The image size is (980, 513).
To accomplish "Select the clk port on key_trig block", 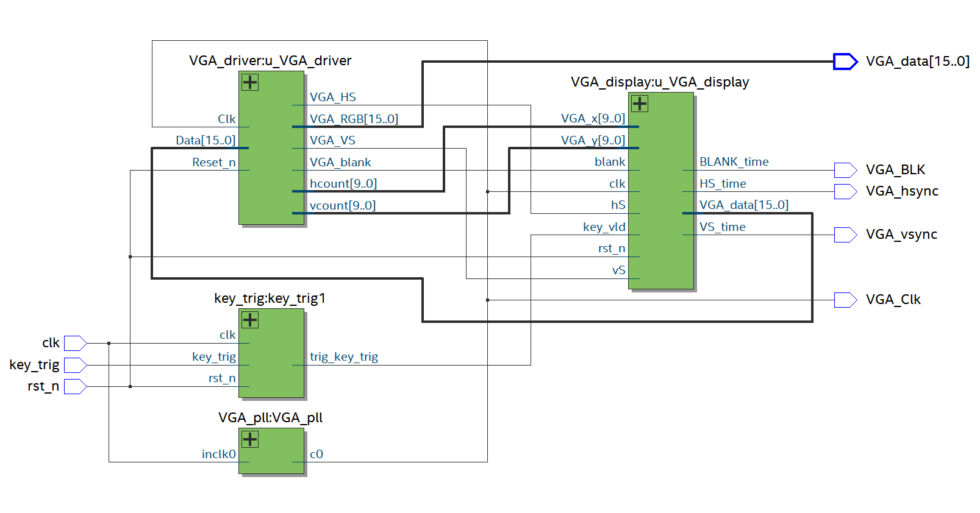I will (227, 334).
